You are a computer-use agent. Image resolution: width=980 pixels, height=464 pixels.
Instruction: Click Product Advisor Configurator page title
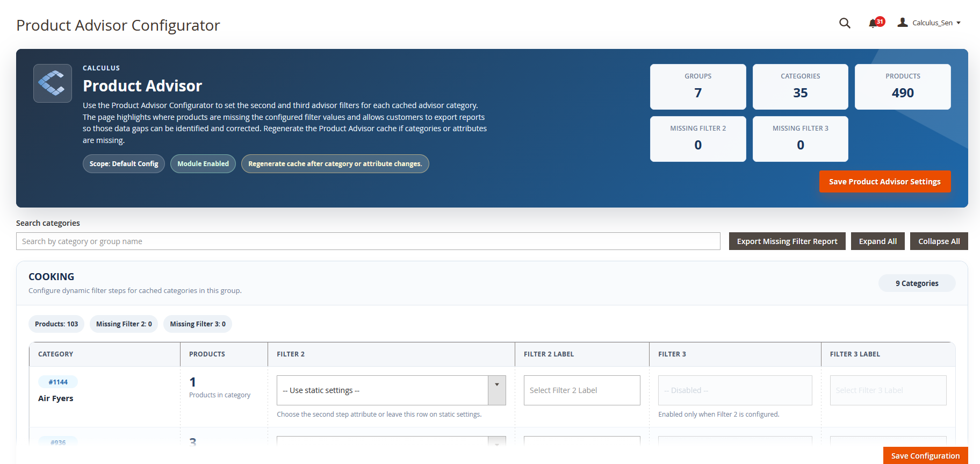coord(118,25)
